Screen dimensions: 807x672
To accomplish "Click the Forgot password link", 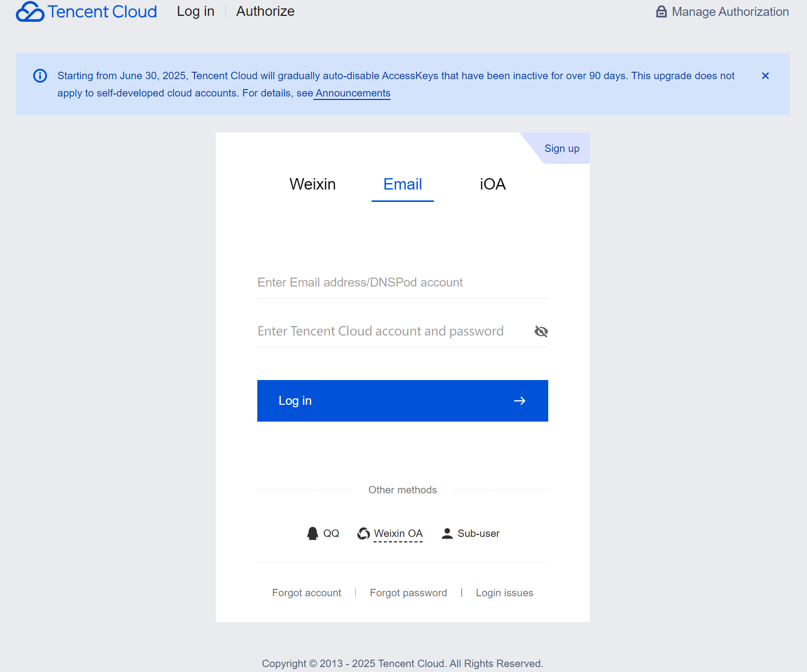I will [x=408, y=593].
